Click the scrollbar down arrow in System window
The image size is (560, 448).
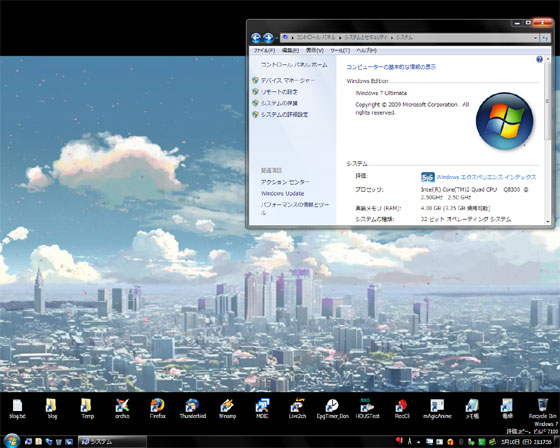pyautogui.click(x=548, y=221)
